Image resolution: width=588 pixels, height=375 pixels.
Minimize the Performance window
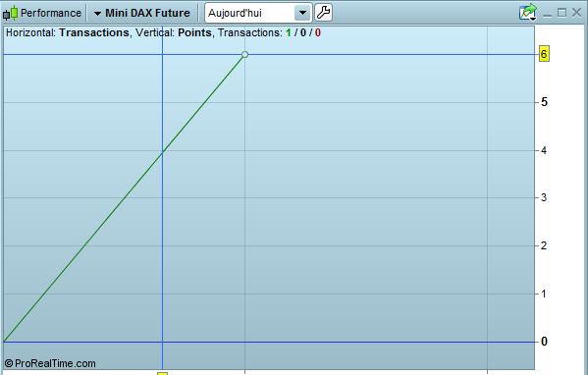click(547, 14)
